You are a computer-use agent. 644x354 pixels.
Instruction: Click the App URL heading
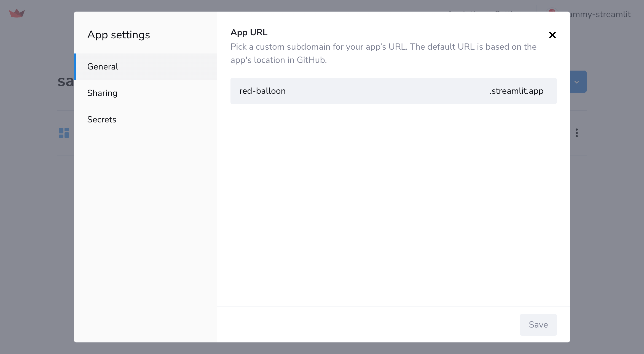pos(249,32)
